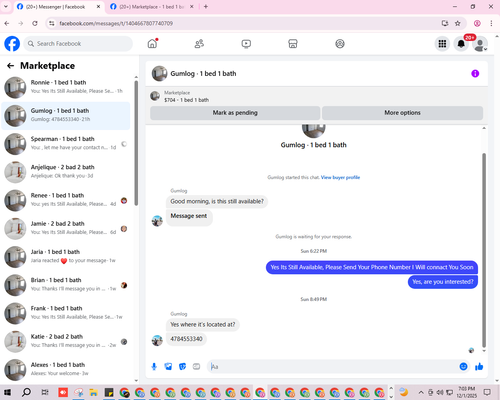Open Windows taskbar search
The image size is (500, 400).
point(26,392)
